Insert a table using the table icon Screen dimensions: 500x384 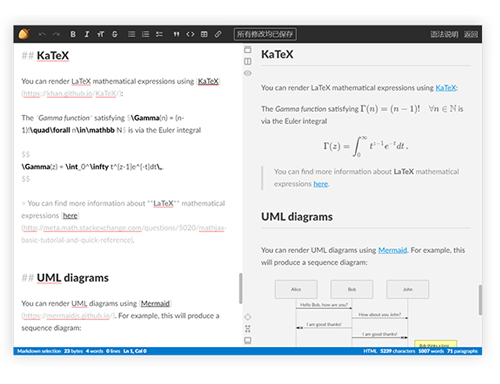pyautogui.click(x=204, y=34)
